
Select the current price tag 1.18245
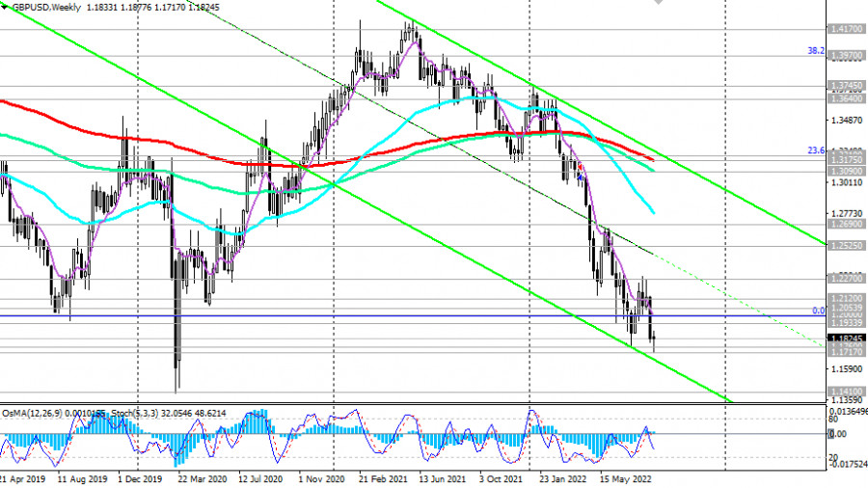846,339
